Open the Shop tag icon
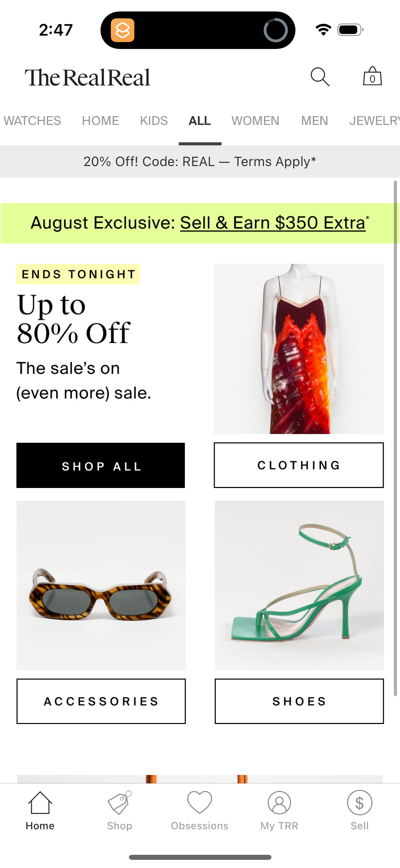Screen dimensions: 400x868 click(x=119, y=803)
